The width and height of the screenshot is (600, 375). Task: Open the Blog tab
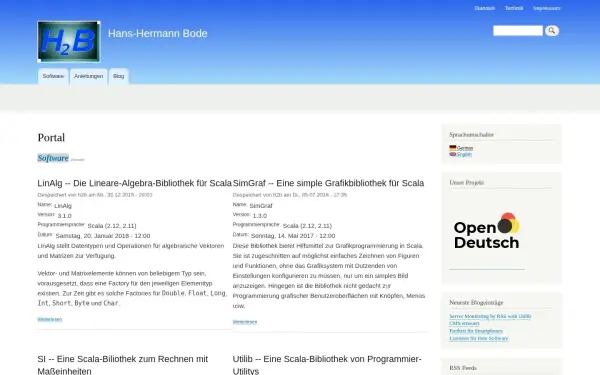coord(119,76)
